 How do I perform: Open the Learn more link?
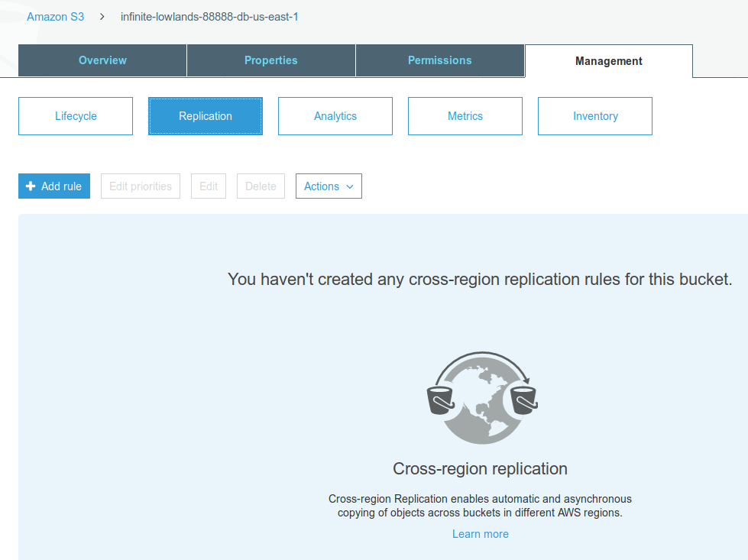point(481,534)
